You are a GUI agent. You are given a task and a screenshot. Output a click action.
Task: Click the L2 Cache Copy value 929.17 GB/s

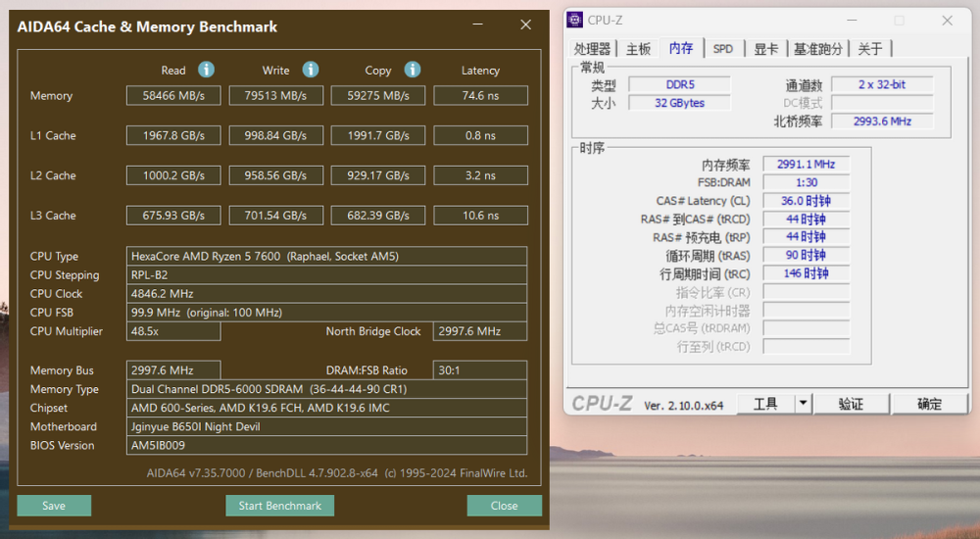pyautogui.click(x=378, y=175)
